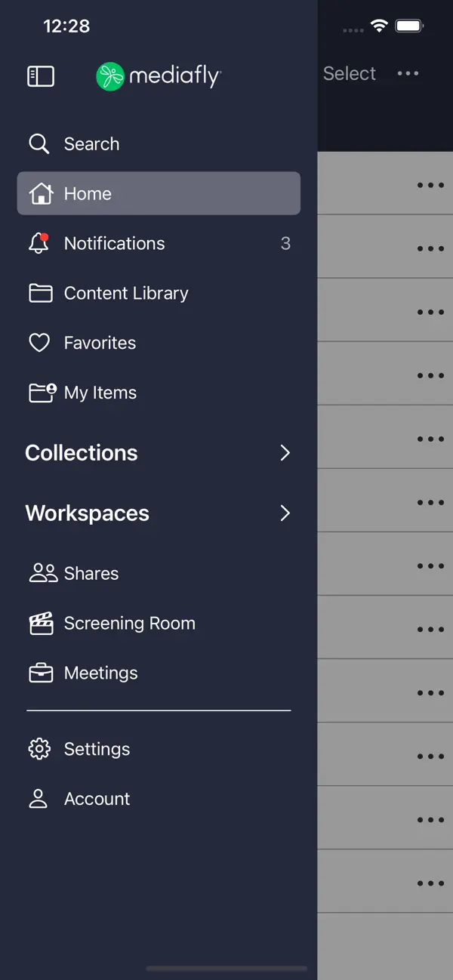Open the last list row's three-dot menu

click(430, 883)
